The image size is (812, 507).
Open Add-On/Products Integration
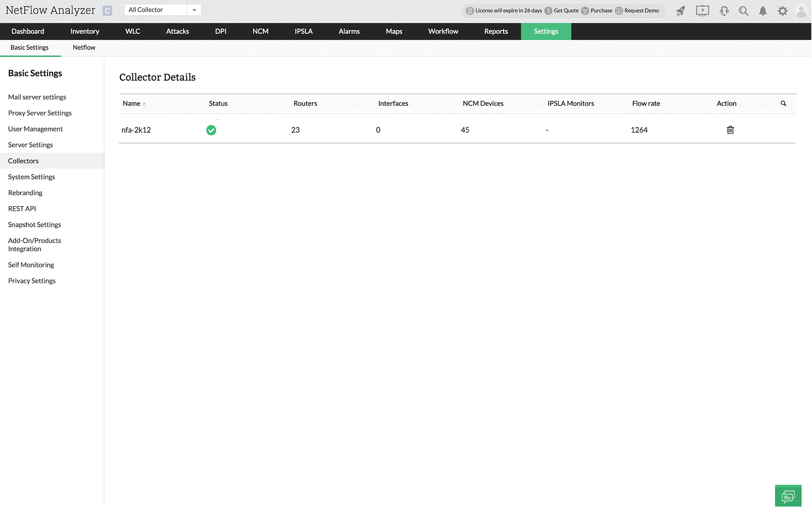click(34, 245)
